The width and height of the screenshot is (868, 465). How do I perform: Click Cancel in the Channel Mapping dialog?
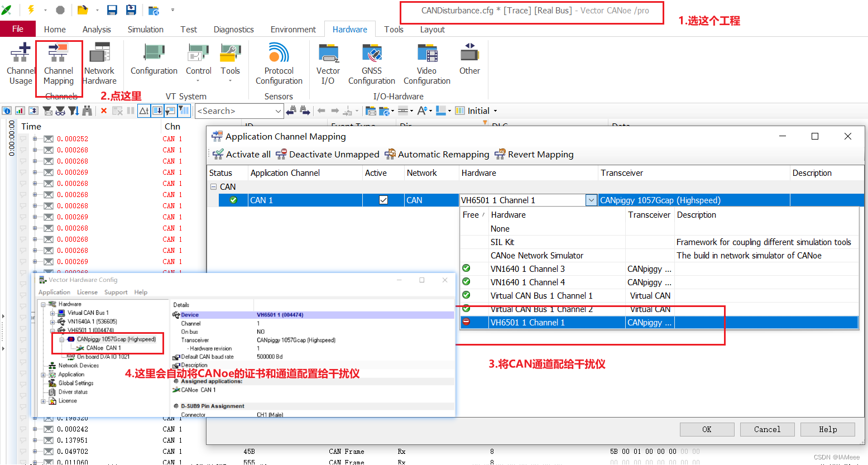pyautogui.click(x=767, y=429)
